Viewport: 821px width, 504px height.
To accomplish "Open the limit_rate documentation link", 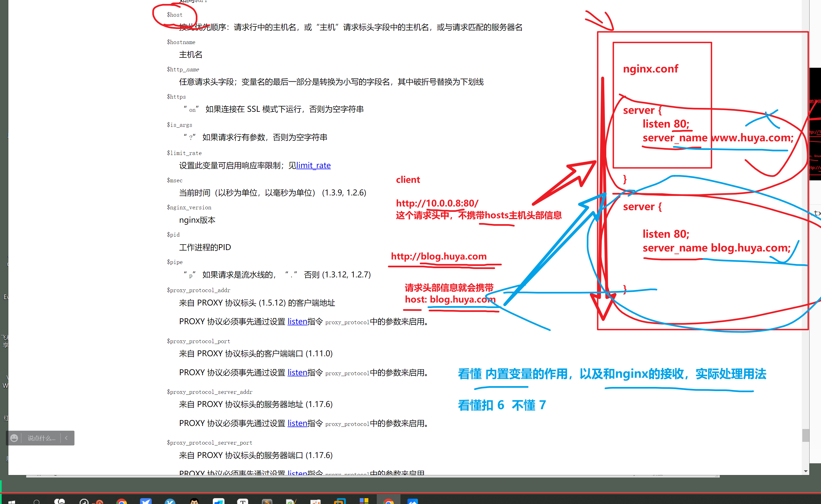I will 313,165.
